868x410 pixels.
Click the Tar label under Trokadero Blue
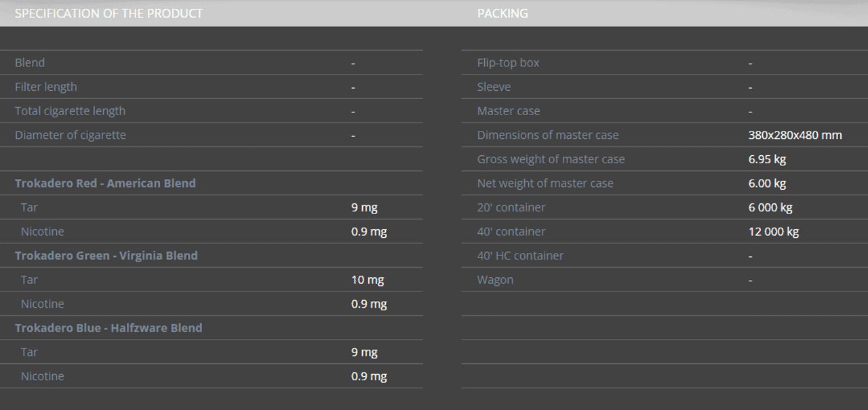29,352
